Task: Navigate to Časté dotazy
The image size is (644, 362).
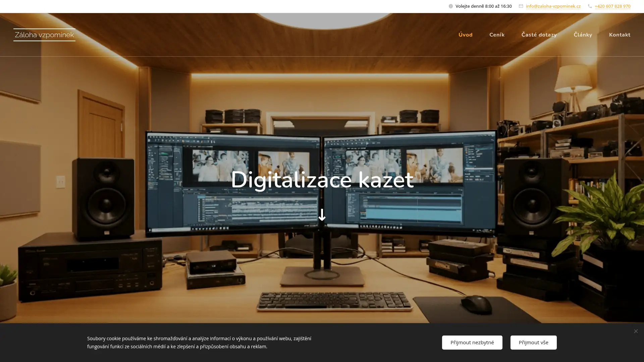Action: coord(539,35)
